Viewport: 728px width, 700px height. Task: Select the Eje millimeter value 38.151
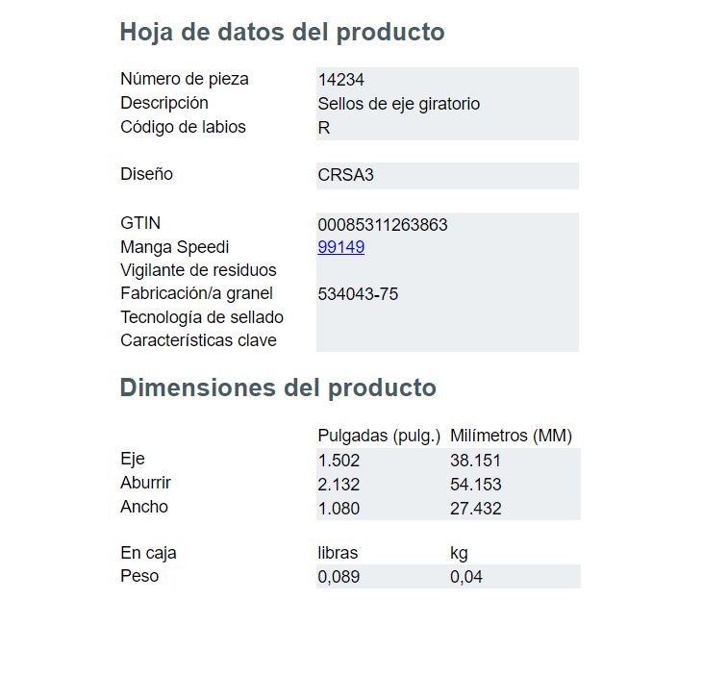475,461
